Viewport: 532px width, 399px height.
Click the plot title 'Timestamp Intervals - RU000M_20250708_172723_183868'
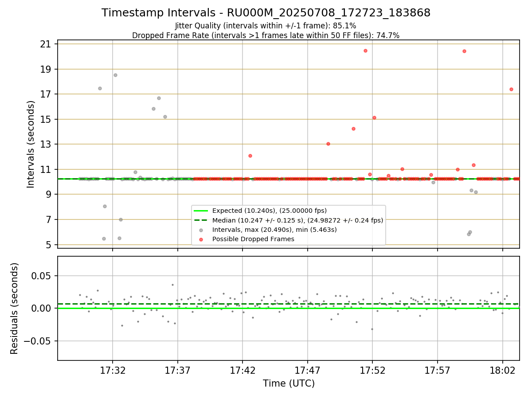pyautogui.click(x=266, y=13)
